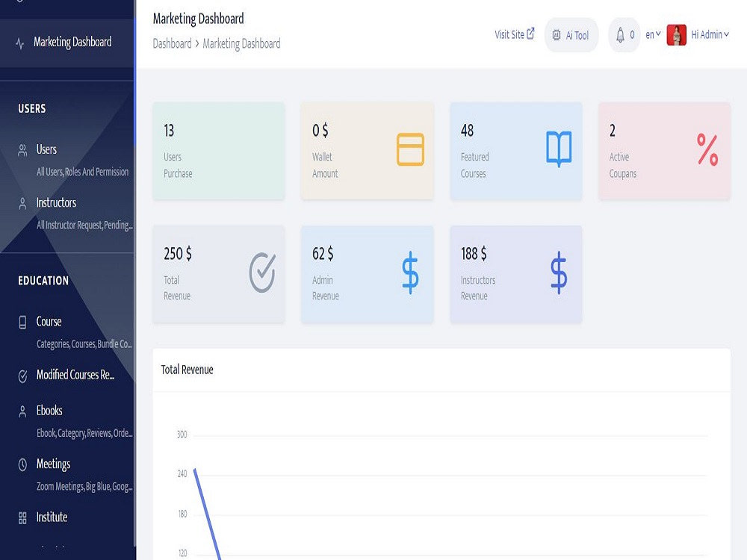This screenshot has height=560, width=747.
Task: Select the 13 Users Purchase card
Action: [x=219, y=151]
